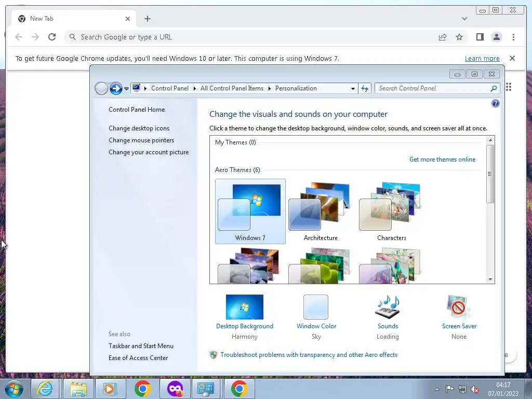Select the Windows 7 theme

[x=250, y=211]
